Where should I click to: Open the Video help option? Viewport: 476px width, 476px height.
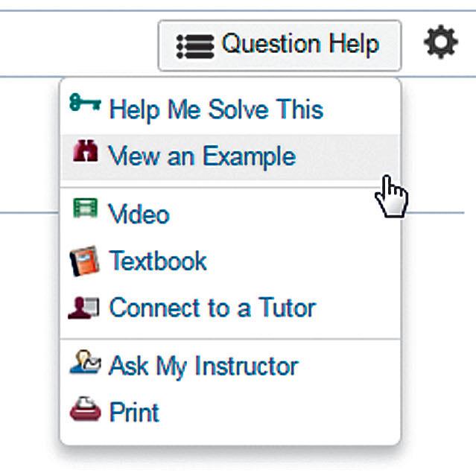(139, 215)
